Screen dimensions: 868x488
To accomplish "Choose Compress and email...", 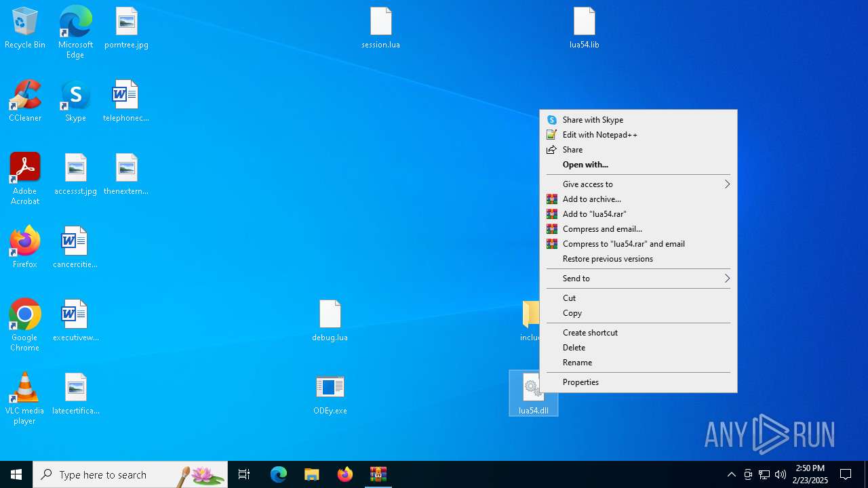I will pyautogui.click(x=638, y=229).
